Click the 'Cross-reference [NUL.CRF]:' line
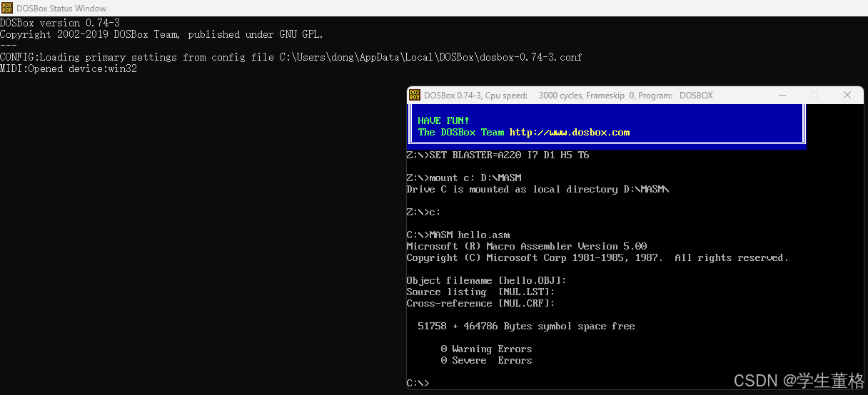Image resolution: width=868 pixels, height=395 pixels. [x=481, y=303]
